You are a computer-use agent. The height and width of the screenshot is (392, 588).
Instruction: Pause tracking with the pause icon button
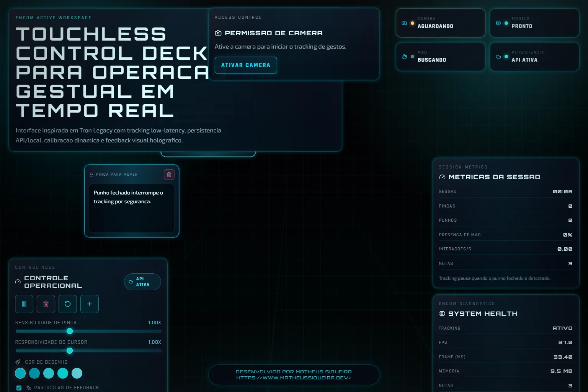pyautogui.click(x=24, y=304)
